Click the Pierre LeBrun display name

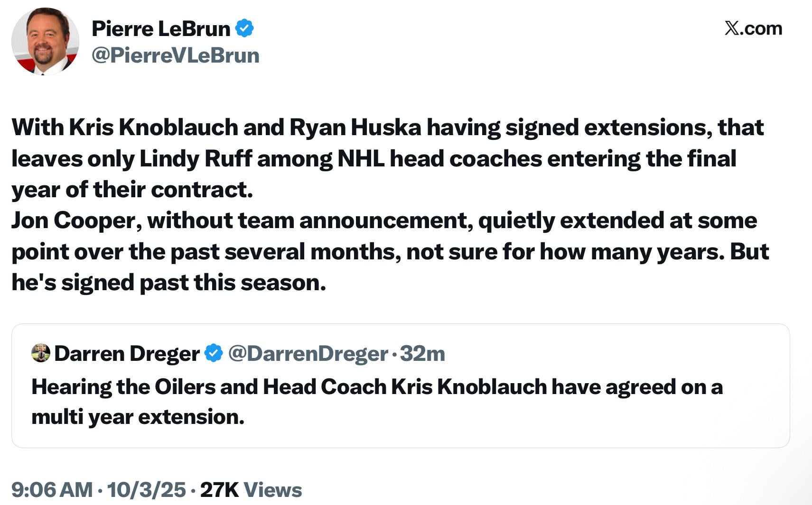coord(161,29)
